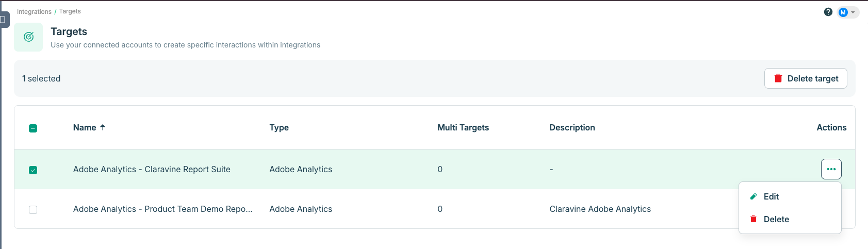Sort by the Name arrow icon
The image size is (868, 249).
(103, 127)
